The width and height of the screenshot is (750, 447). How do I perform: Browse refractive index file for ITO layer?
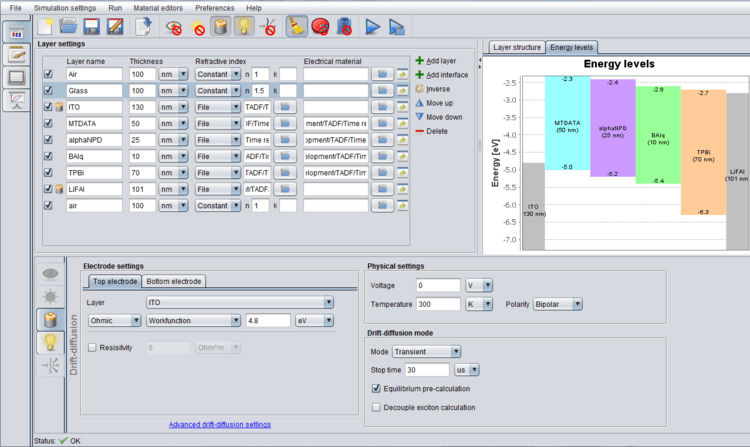click(285, 108)
